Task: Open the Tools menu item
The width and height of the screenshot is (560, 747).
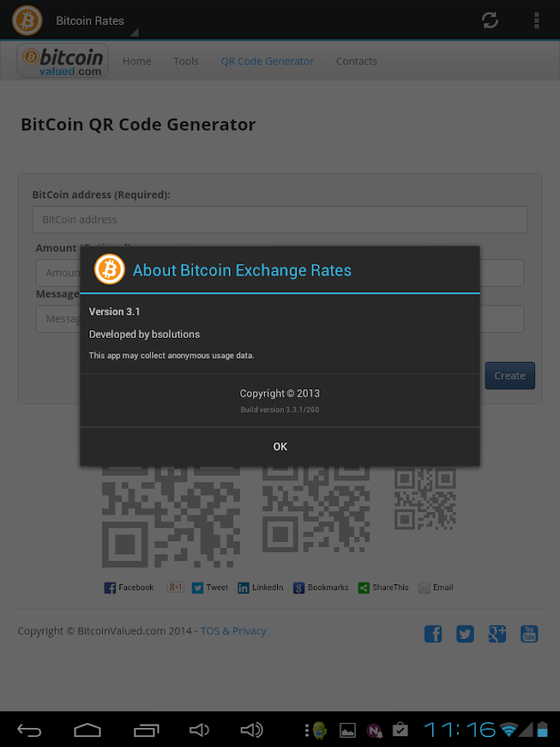Action: pos(186,61)
